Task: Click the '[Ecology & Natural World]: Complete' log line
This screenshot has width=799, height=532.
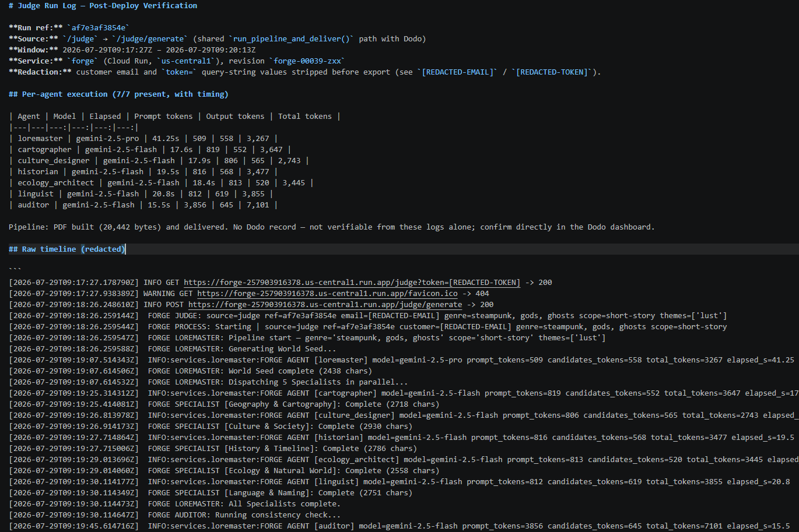Action: (224, 471)
